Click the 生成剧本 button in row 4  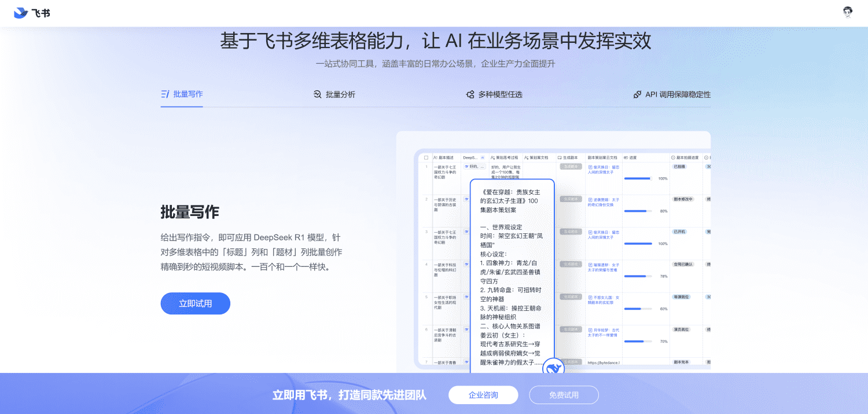[x=570, y=264]
